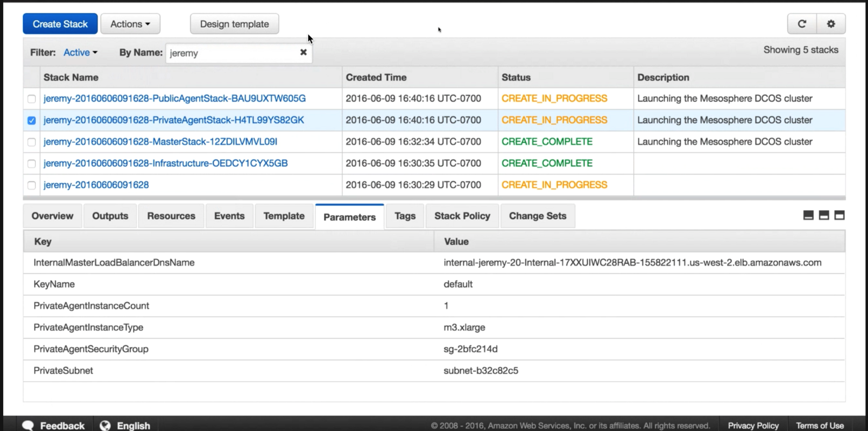Open the PublicAgentStack-BAU9UXTW605G stack link
868x431 pixels.
point(175,98)
